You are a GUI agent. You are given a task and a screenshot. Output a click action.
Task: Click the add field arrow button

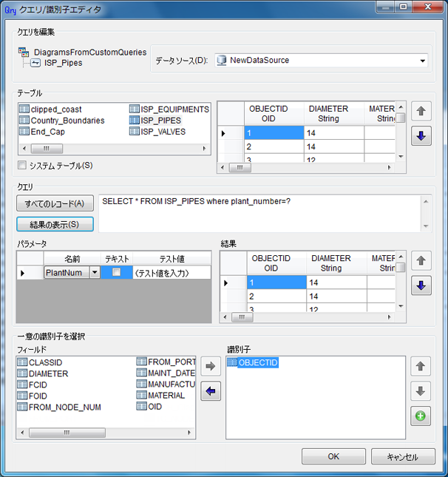[x=211, y=366]
